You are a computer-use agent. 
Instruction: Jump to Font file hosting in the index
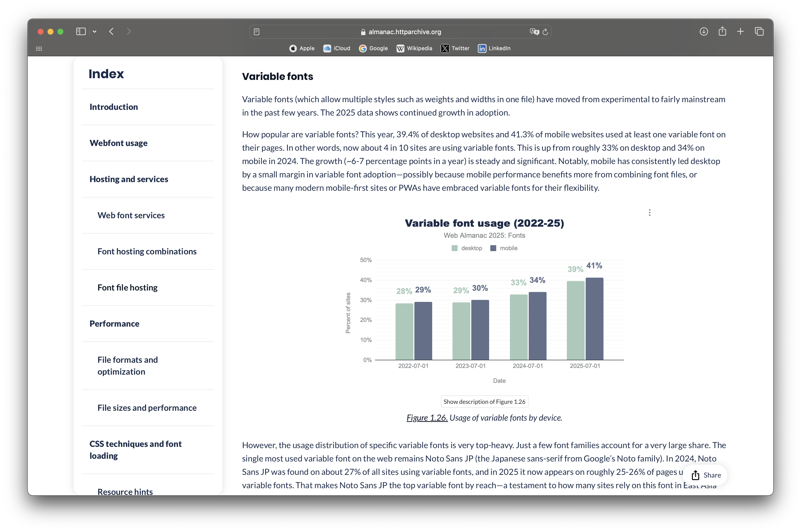coord(127,288)
